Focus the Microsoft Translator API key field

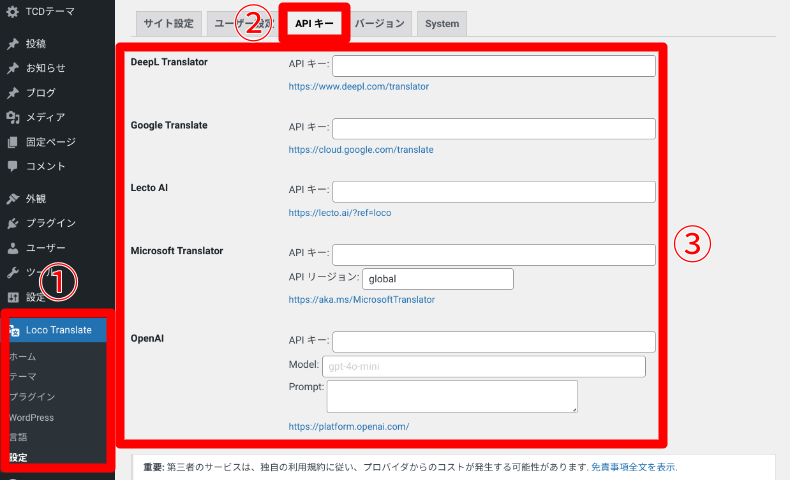point(494,255)
